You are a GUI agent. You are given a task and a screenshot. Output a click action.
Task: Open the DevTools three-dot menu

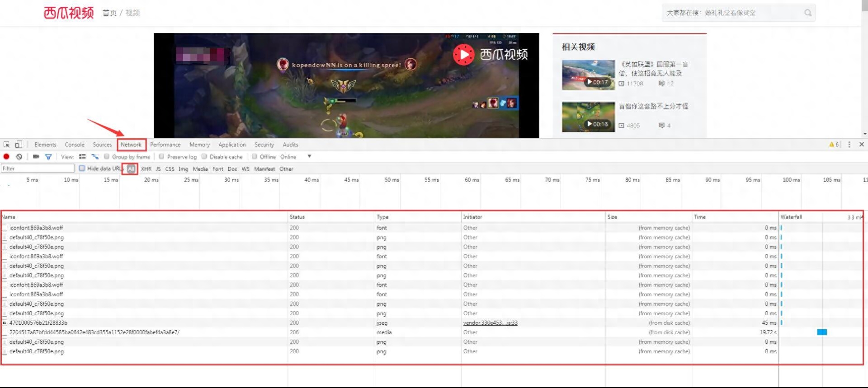[x=849, y=145]
